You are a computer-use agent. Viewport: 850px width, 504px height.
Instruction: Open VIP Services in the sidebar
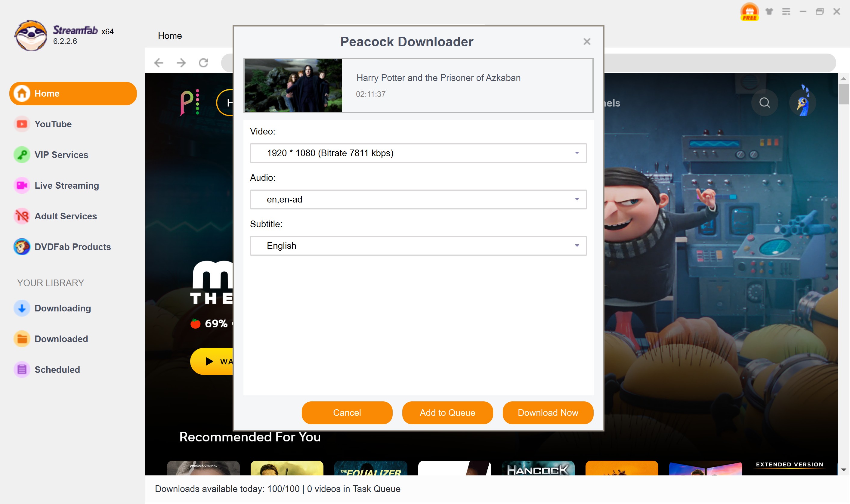coord(61,155)
